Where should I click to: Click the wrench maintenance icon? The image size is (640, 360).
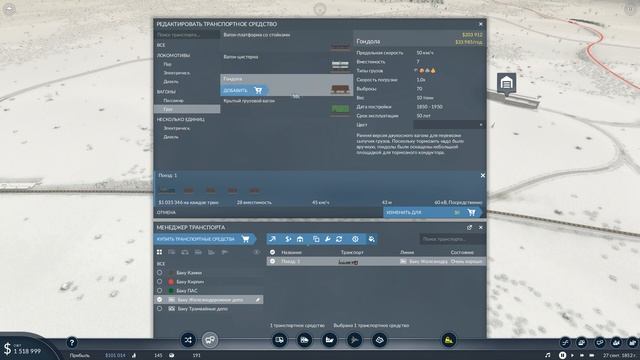327,239
